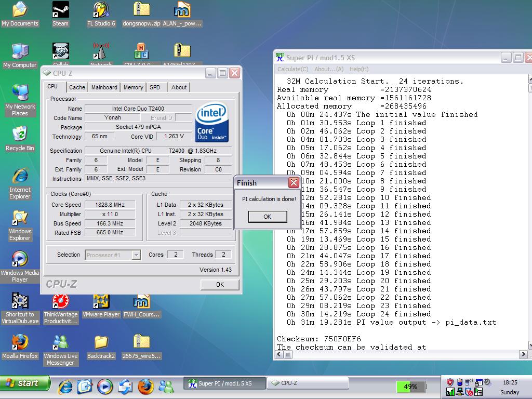Switch to Memory tab in CPU-Z

coord(133,87)
